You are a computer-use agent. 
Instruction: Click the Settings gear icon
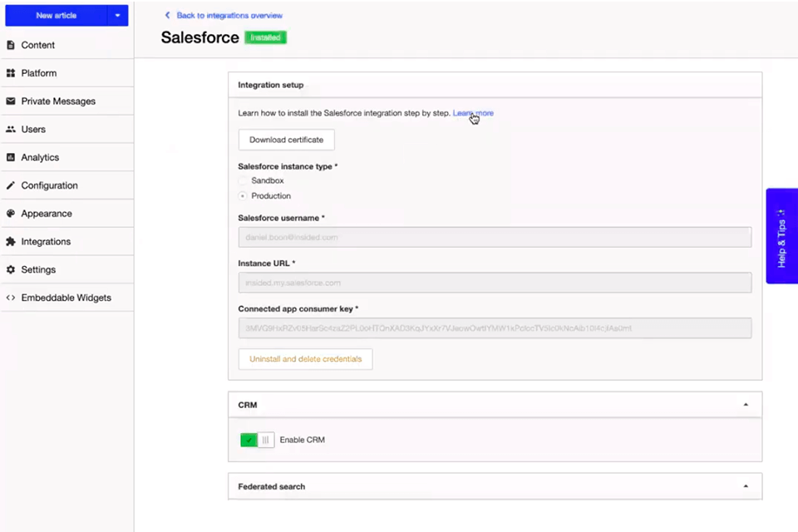(x=11, y=269)
